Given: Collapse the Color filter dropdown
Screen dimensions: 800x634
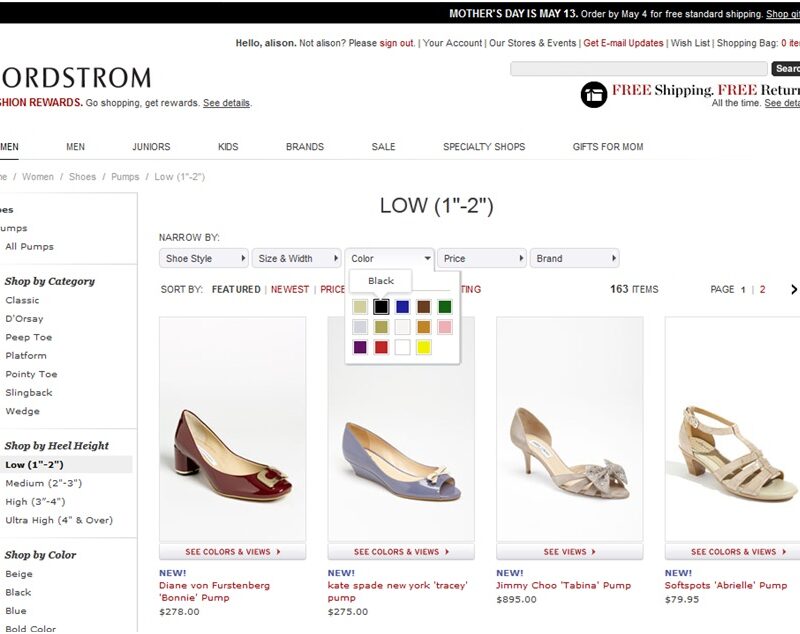Looking at the screenshot, I should pyautogui.click(x=389, y=259).
